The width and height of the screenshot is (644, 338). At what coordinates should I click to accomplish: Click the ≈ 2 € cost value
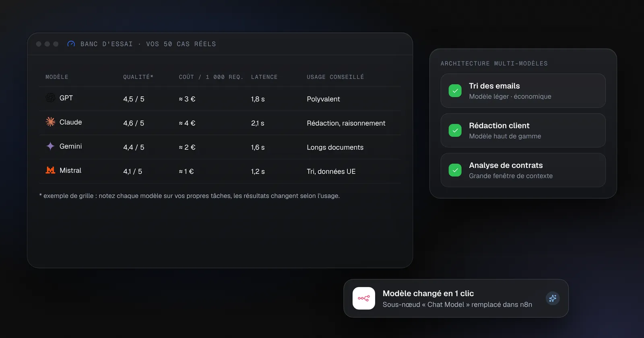click(187, 147)
